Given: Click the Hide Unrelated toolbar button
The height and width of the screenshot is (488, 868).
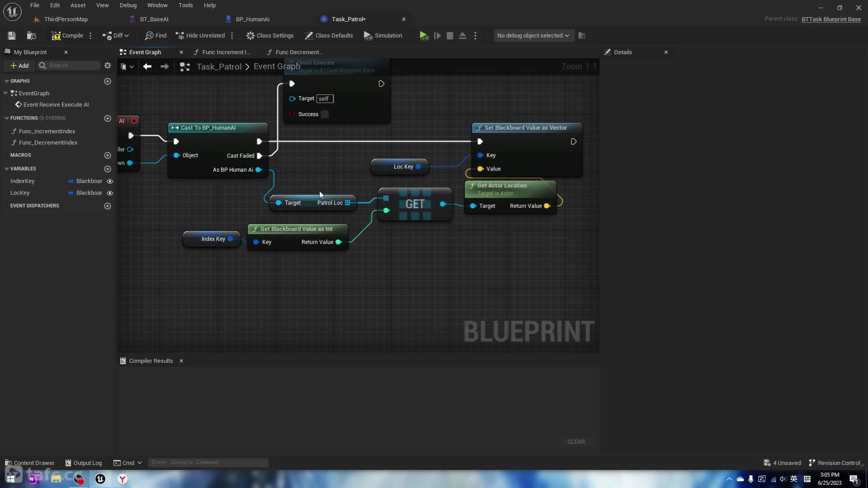Looking at the screenshot, I should (200, 36).
